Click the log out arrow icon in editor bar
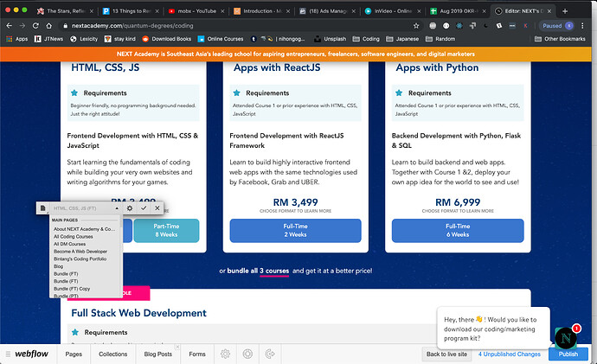The image size is (597, 364). click(x=270, y=354)
